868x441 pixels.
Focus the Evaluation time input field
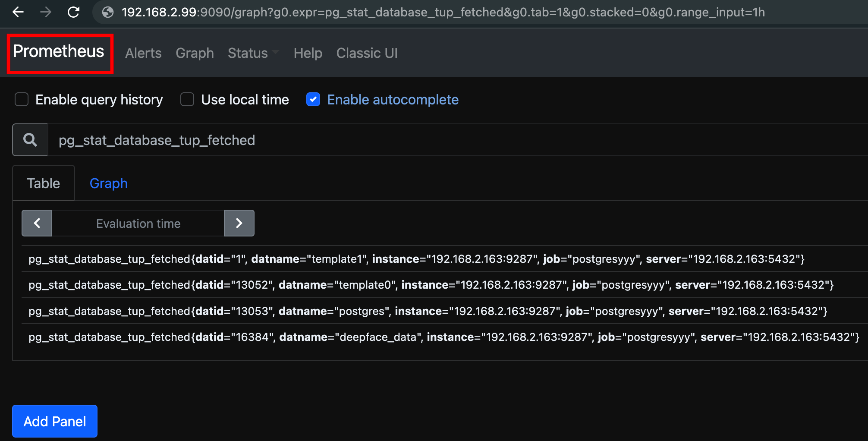138,223
